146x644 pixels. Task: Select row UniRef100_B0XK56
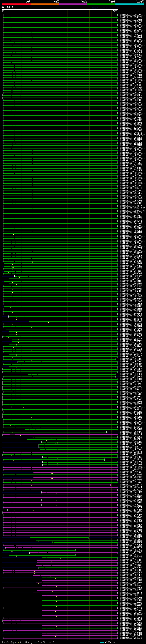131,55
